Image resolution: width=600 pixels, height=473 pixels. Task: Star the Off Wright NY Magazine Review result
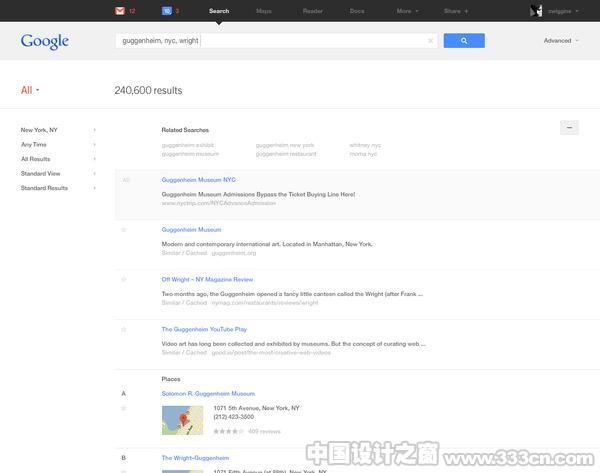pos(124,279)
